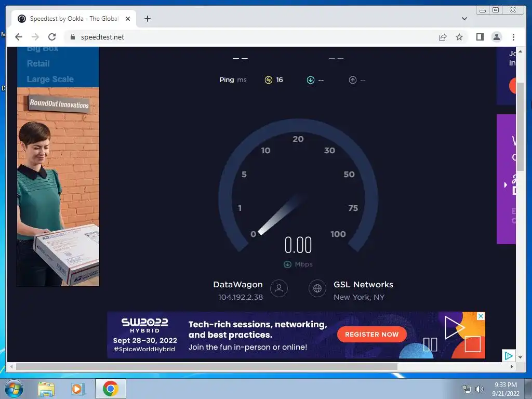532x399 pixels.
Task: Click the vertical scrollbar down arrow
Action: click(x=520, y=357)
